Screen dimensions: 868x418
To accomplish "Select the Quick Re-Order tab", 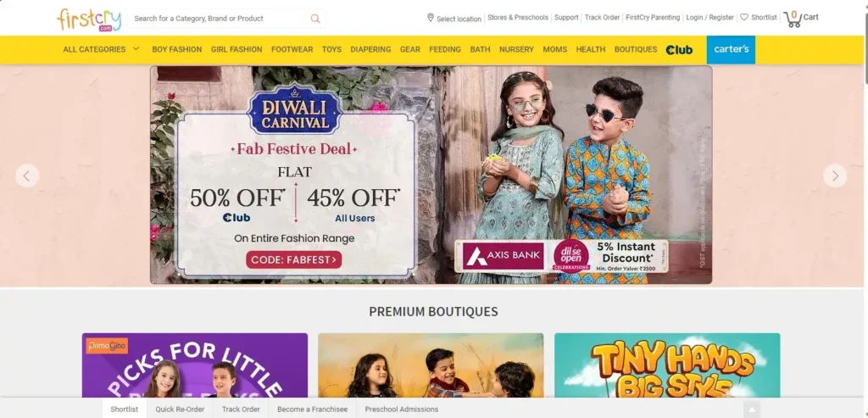I will tap(180, 410).
